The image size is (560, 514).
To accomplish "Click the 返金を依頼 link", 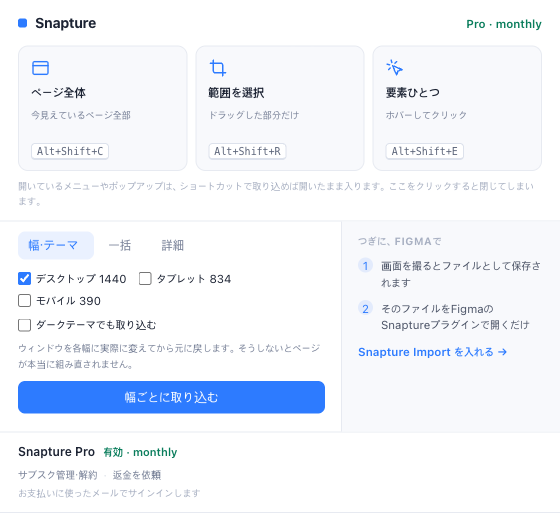I will click(137, 475).
